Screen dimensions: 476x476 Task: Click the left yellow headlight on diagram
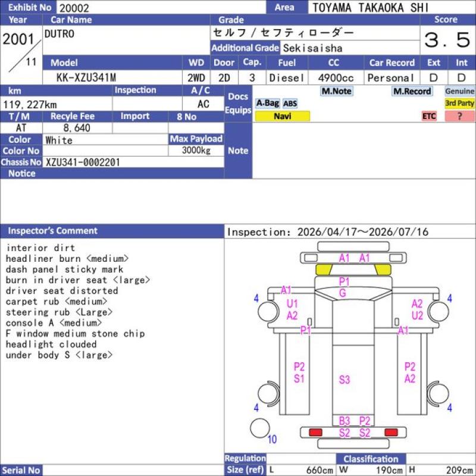[x=324, y=270]
